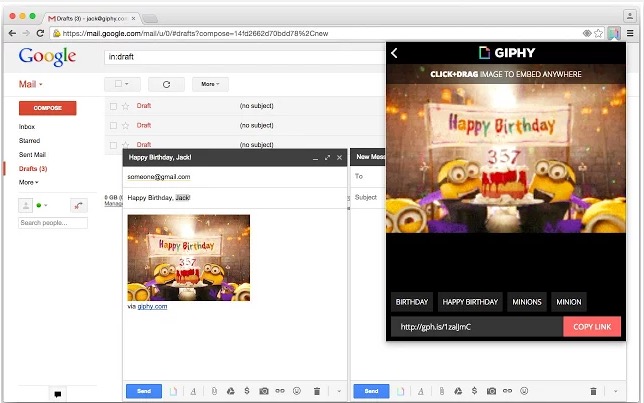Discard New Message draft with trash icon
This screenshot has height=403, width=644.
(593, 391)
